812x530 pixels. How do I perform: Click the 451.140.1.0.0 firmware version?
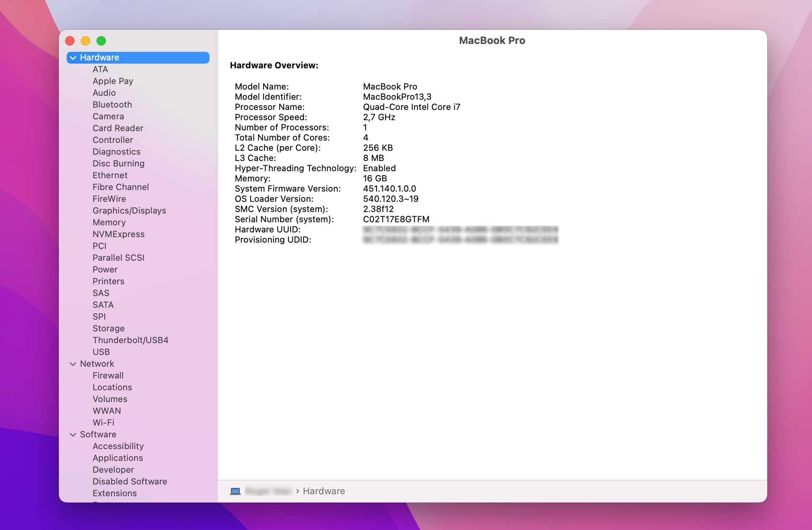point(390,189)
